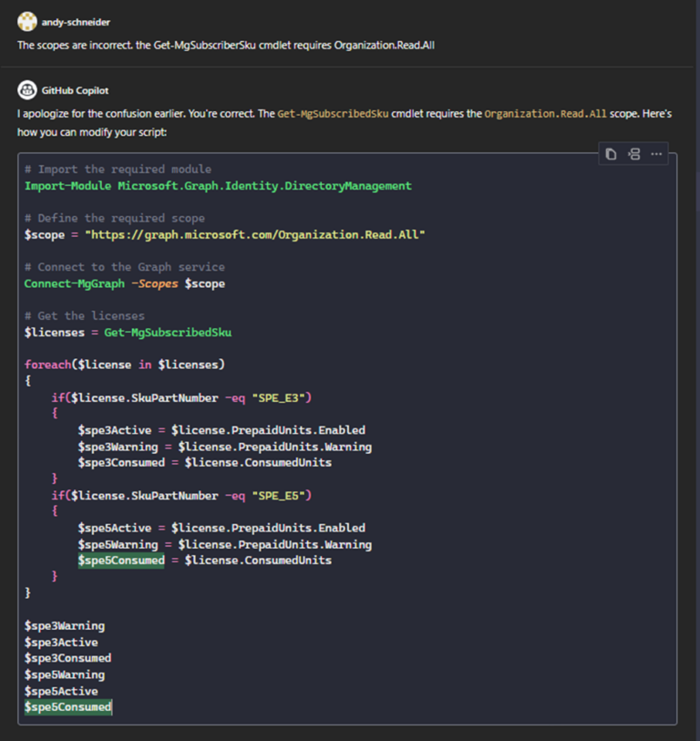Click the foreach keyword in the code
This screenshot has width=700, height=741.
(x=46, y=364)
